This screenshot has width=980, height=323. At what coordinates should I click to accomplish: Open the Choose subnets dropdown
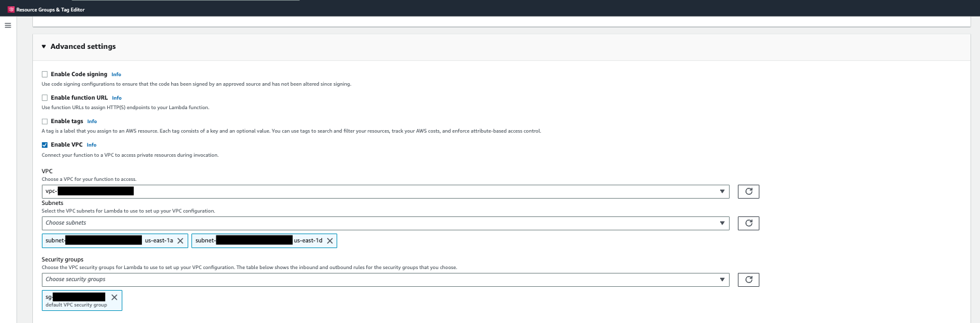pyautogui.click(x=385, y=223)
